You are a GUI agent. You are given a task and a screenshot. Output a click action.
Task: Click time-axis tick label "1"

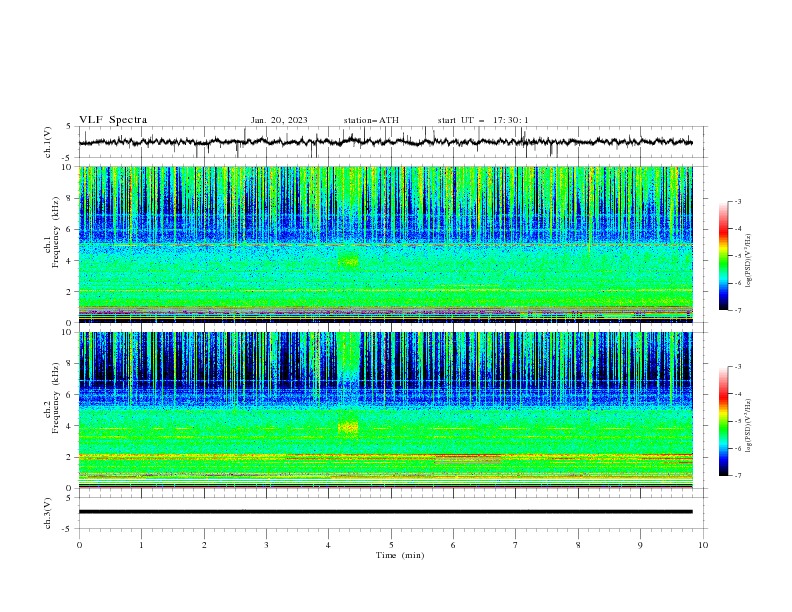[x=141, y=545]
